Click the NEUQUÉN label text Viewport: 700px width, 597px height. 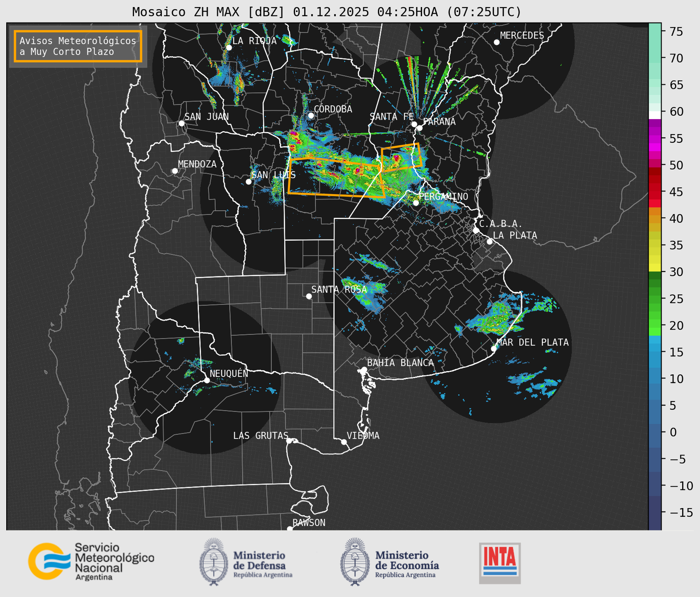tap(229, 374)
